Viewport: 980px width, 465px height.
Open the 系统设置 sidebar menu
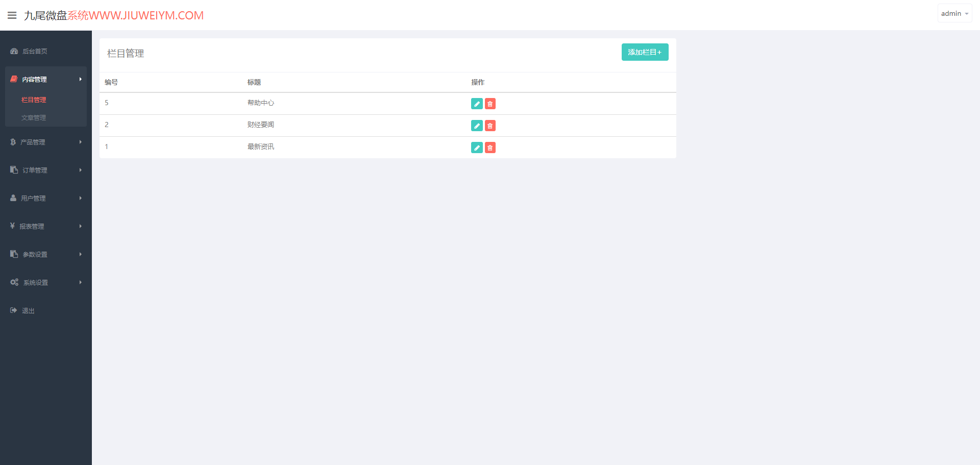(x=46, y=282)
